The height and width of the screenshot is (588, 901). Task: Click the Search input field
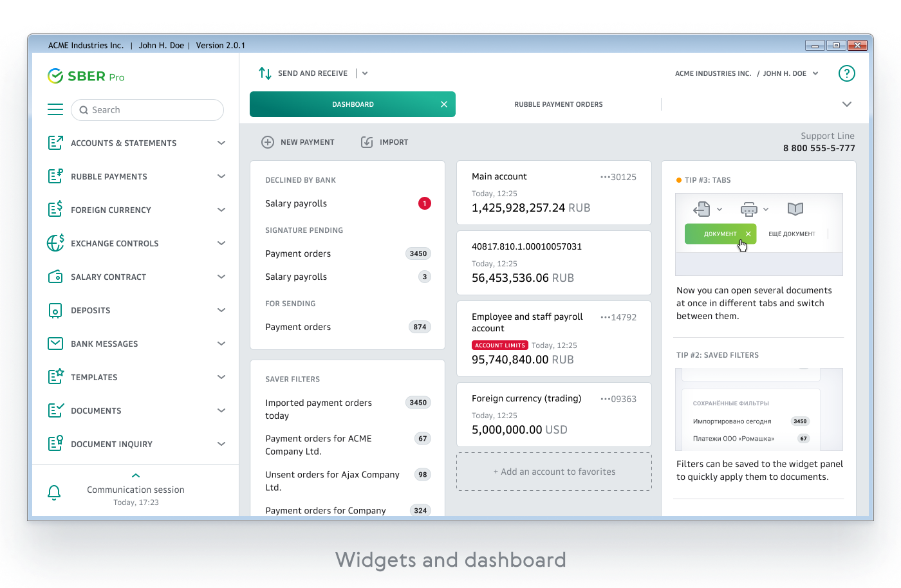[x=147, y=109]
